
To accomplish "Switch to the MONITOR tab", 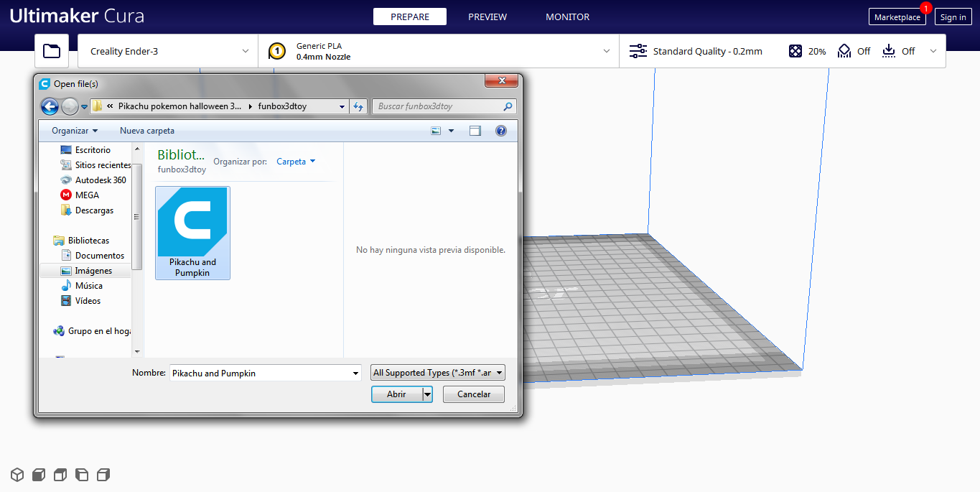I will (x=567, y=17).
